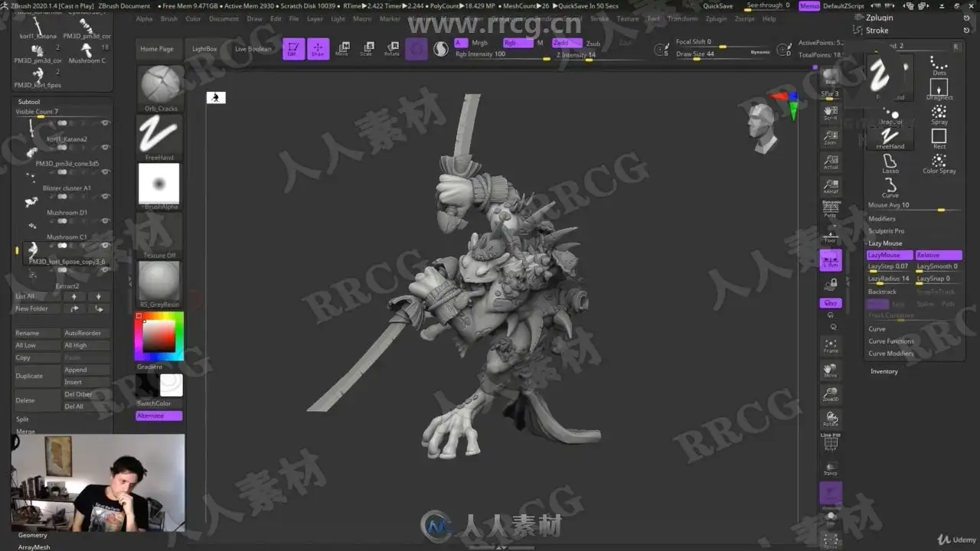Viewport: 980px width, 551px height.
Task: Pick the Spray stroke type
Action: pyautogui.click(x=939, y=114)
